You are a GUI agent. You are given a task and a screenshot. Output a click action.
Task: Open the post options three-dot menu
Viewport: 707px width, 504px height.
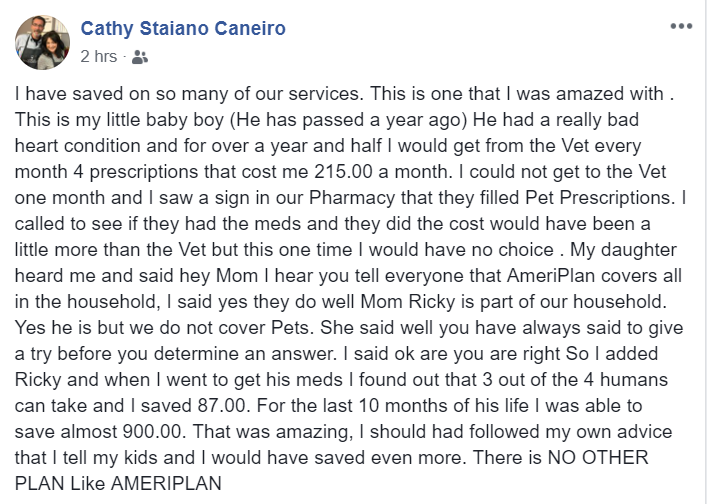click(x=681, y=27)
